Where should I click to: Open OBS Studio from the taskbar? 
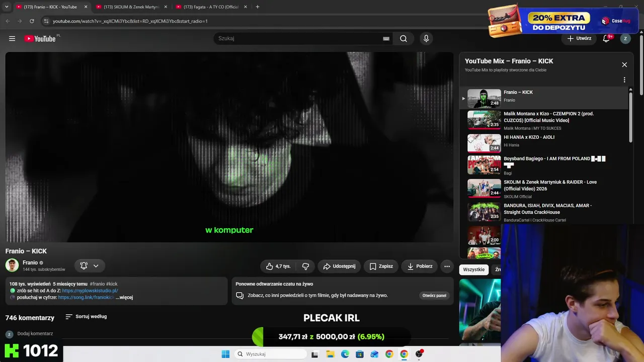pos(419,354)
